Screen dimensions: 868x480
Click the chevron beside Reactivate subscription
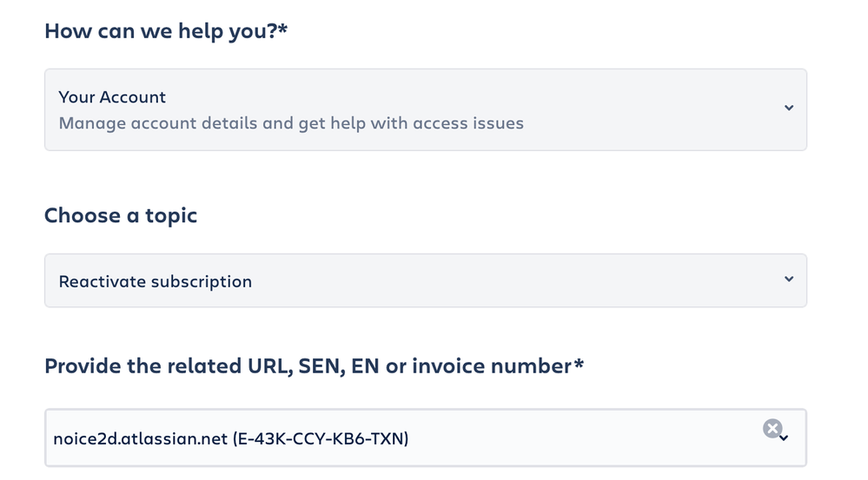coord(789,279)
